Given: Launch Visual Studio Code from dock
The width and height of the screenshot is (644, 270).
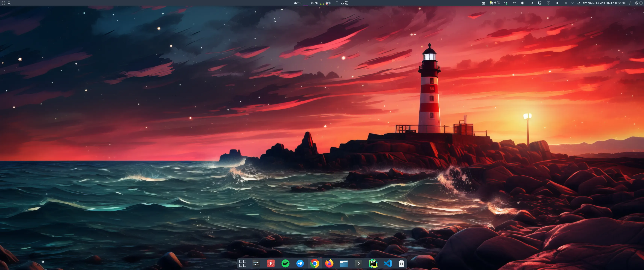Looking at the screenshot, I should (388, 263).
